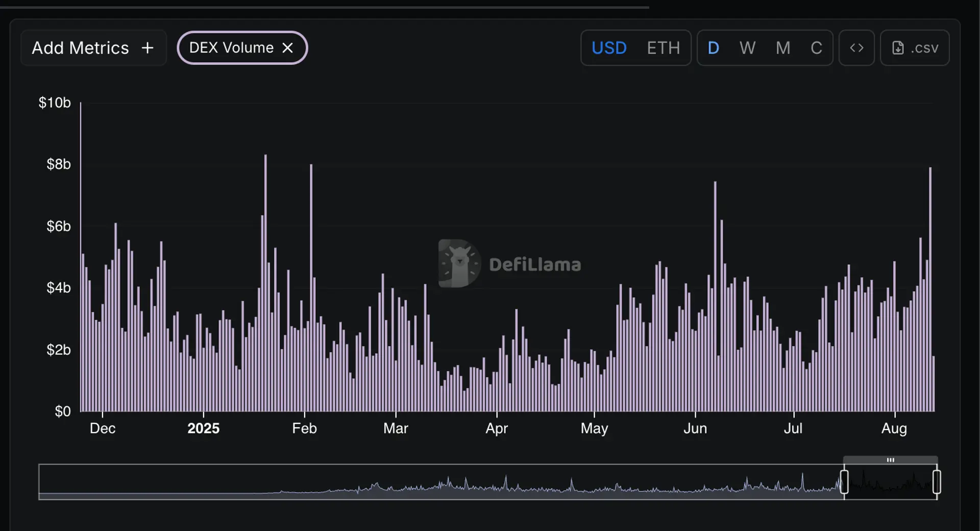Screen dimensions: 980x531
Task: Select the W weekly interval tab
Action: coord(747,47)
